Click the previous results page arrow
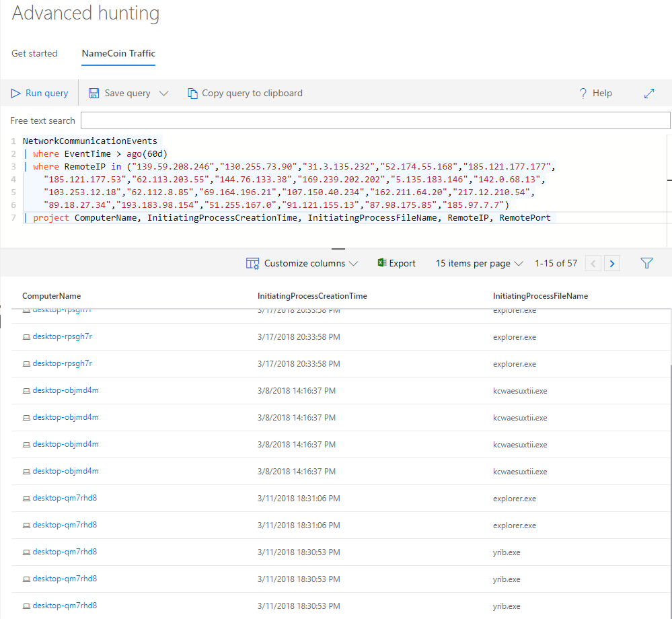672x619 pixels. pyautogui.click(x=593, y=263)
